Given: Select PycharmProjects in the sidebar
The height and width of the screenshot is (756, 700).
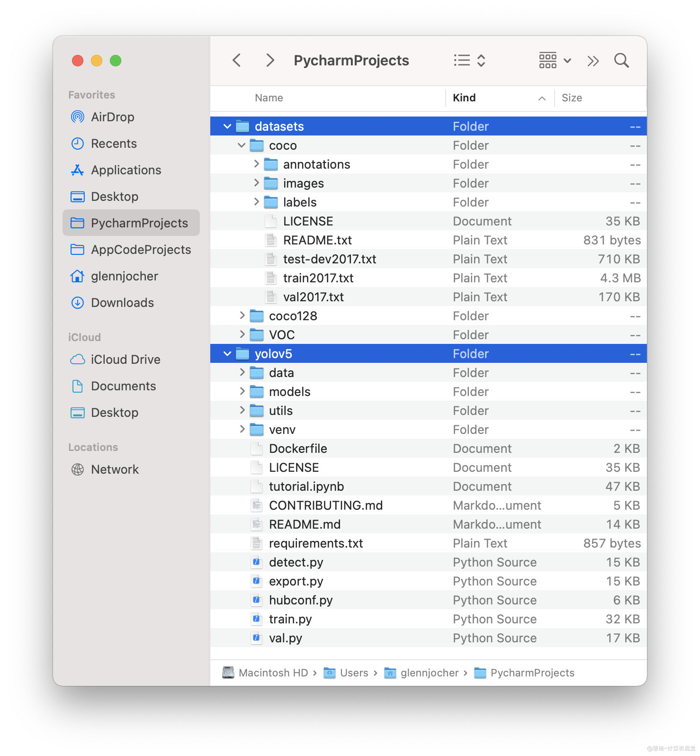Looking at the screenshot, I should coord(131,223).
